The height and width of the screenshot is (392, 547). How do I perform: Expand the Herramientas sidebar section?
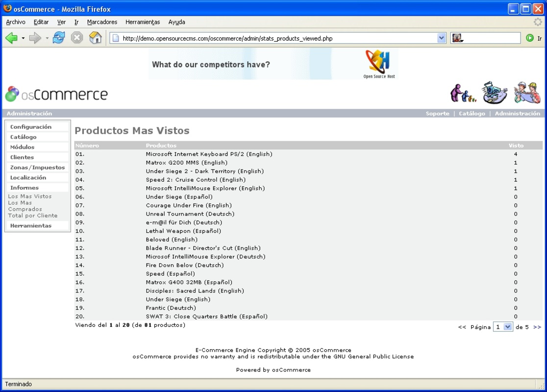[x=37, y=225]
